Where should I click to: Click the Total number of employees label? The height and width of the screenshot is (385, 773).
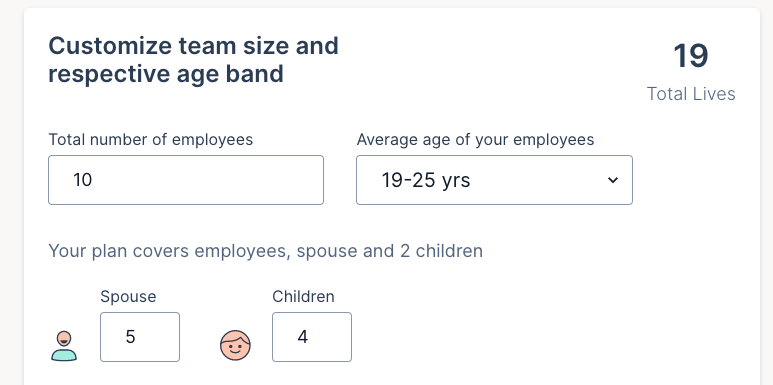point(150,140)
